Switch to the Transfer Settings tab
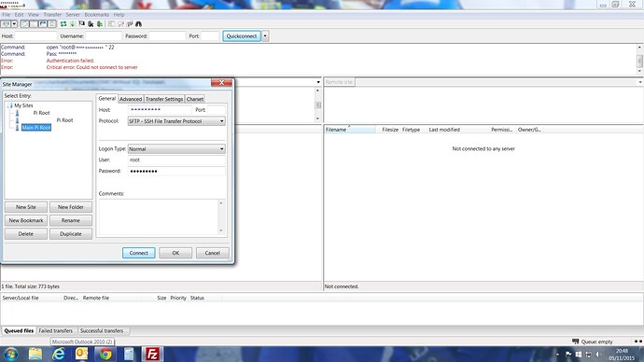 (164, 99)
